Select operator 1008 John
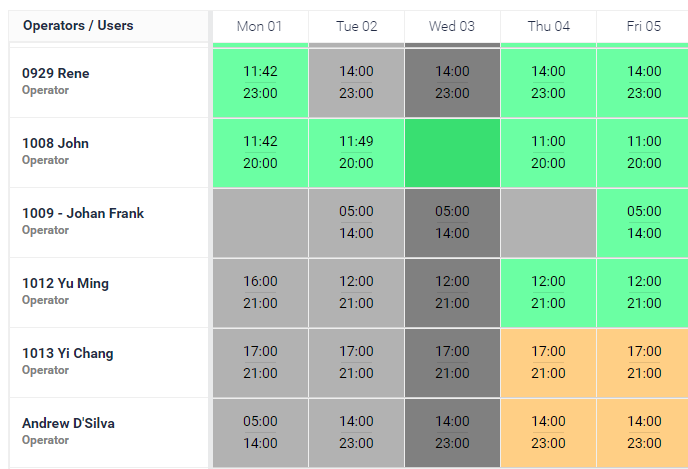Image resolution: width=688 pixels, height=469 pixels. pos(56,143)
